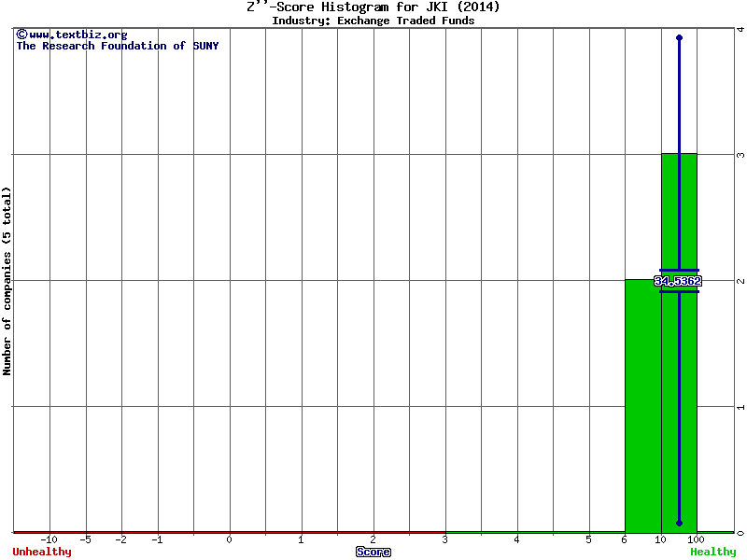Click the blue dot at the line's top
The width and height of the screenshot is (747, 560).
[679, 38]
